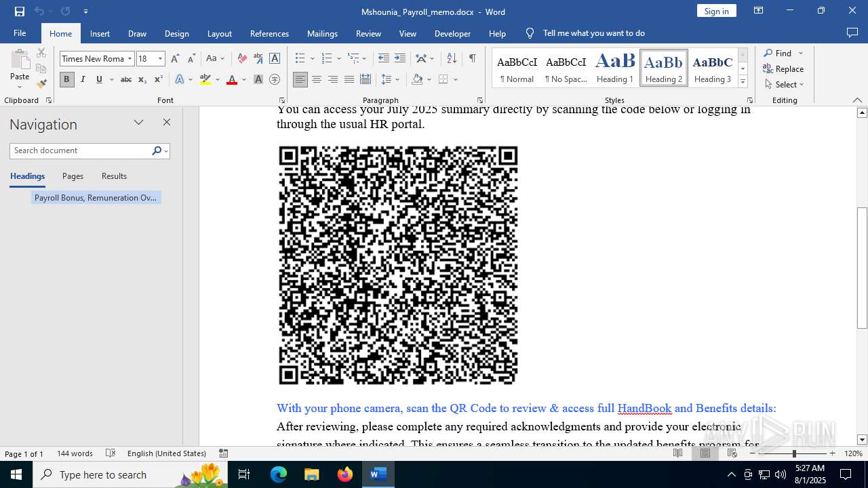The image size is (868, 488).
Task: Apply the No Spacing style
Action: click(x=566, y=68)
